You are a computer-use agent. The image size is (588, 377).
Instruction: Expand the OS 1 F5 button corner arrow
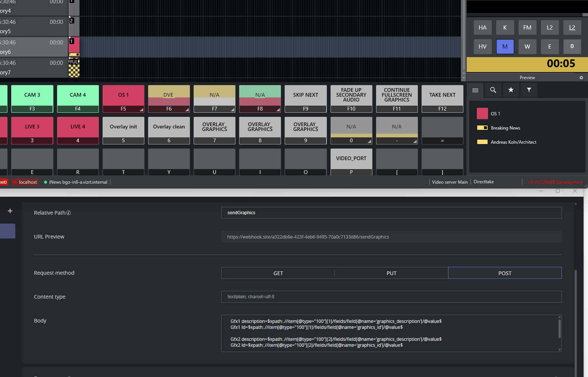(x=141, y=110)
